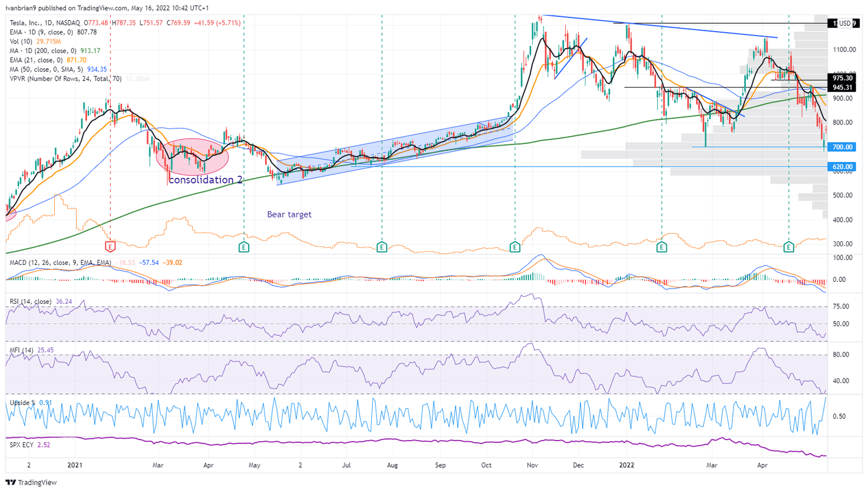Click the MA 200 indicator legend

pos(55,51)
